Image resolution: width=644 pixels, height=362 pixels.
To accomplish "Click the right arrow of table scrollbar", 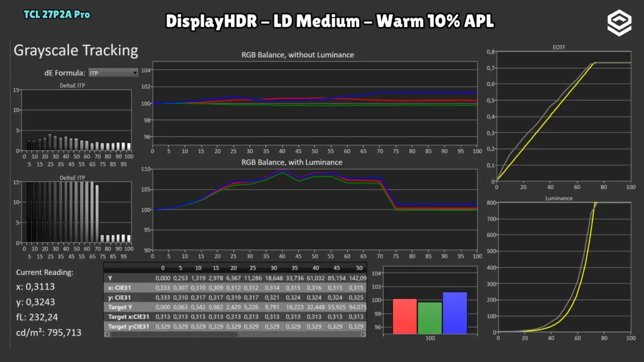I will (x=363, y=334).
